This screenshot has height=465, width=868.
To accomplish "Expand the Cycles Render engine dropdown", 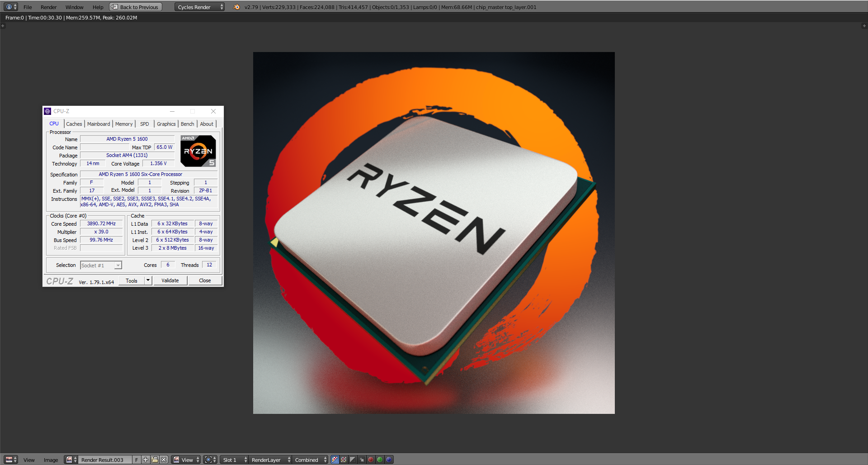I will pyautogui.click(x=199, y=7).
